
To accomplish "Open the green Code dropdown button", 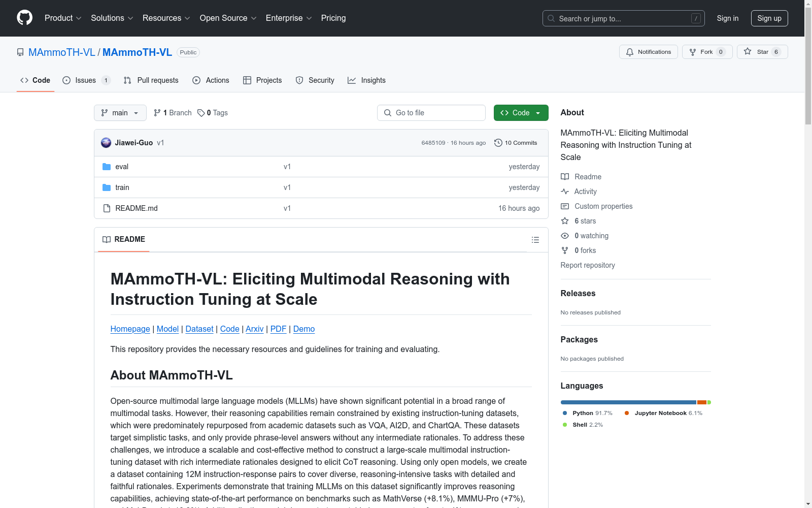I will (x=521, y=113).
